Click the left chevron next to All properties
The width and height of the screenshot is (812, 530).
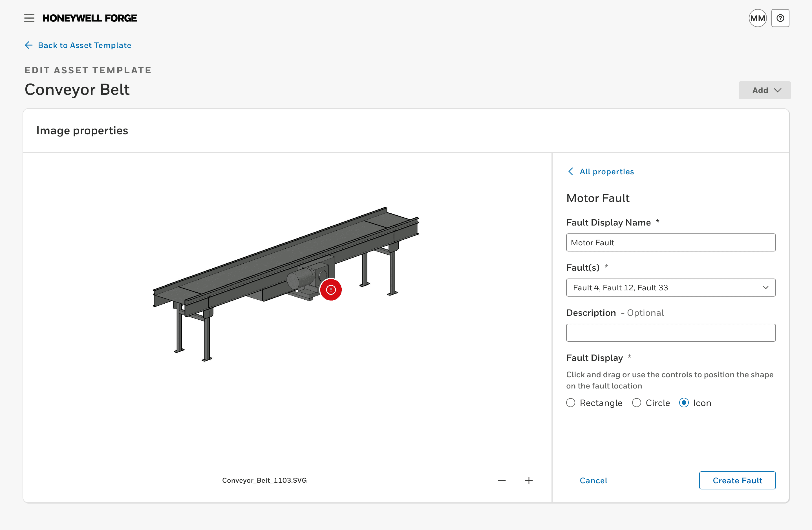tap(570, 171)
